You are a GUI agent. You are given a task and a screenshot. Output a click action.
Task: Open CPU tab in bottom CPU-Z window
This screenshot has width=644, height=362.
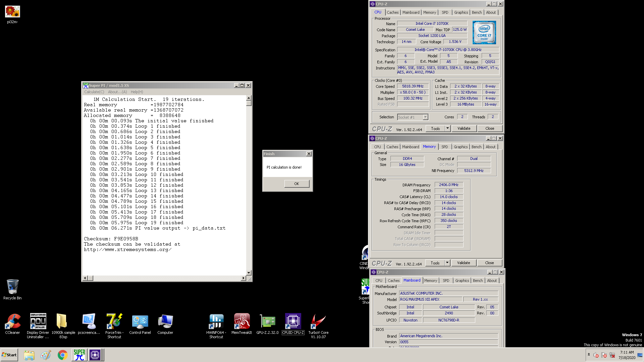(379, 281)
